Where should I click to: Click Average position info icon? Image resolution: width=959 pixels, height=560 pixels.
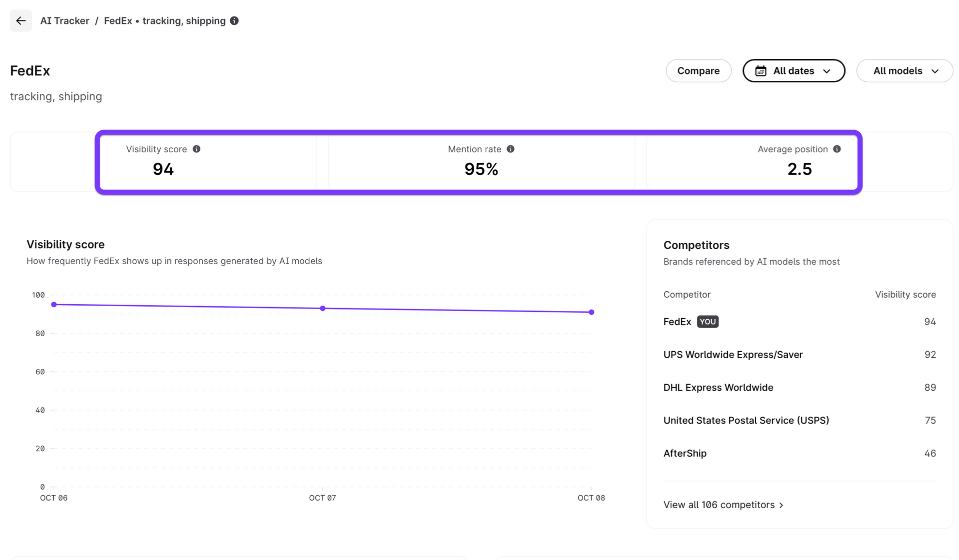837,149
